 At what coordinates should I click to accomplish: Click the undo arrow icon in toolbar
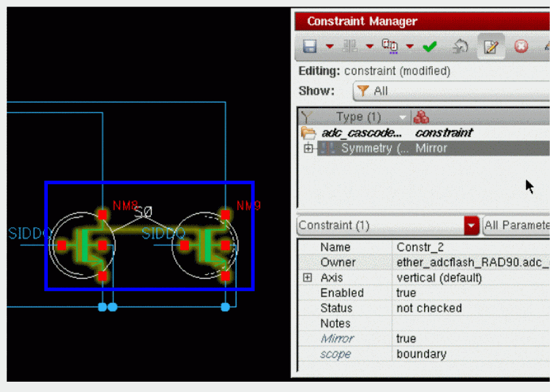tap(460, 46)
